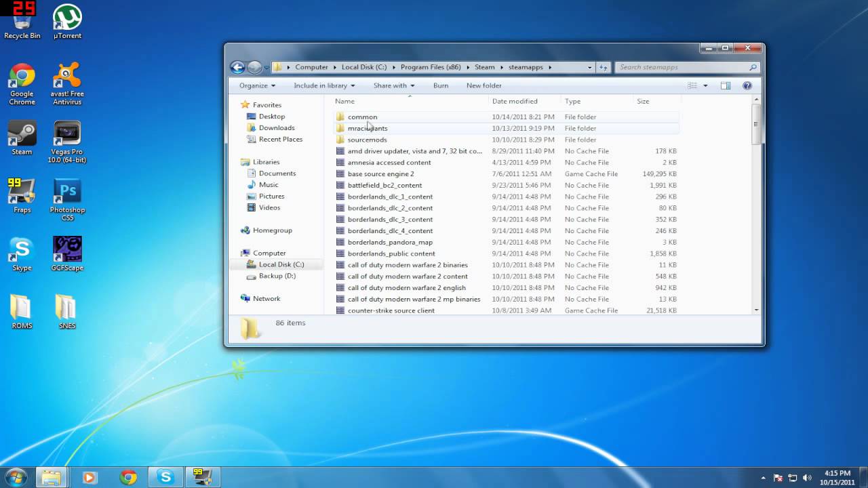Launch Skype from the desktop icon
868x488 pixels.
point(22,253)
